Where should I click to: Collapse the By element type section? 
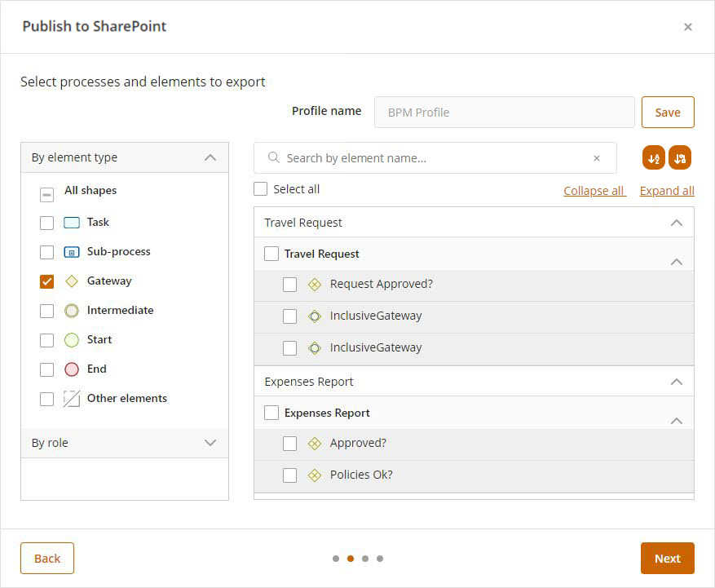point(210,157)
